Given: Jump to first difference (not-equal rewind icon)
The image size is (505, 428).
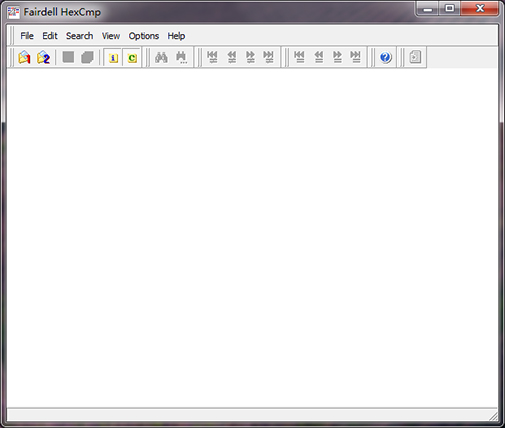Looking at the screenshot, I should pyautogui.click(x=212, y=57).
